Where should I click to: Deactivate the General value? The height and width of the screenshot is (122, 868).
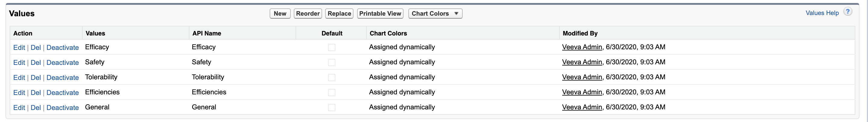coord(62,108)
